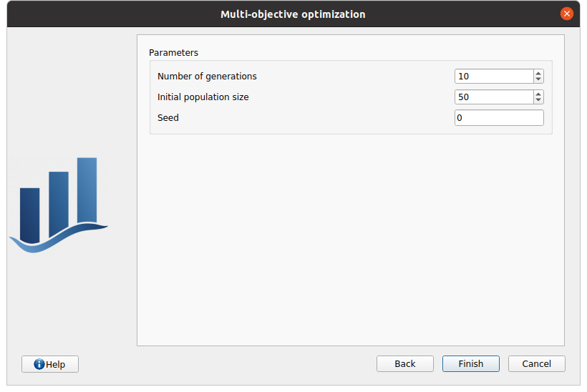Select the Seed text field
The image size is (587, 392).
(x=498, y=118)
